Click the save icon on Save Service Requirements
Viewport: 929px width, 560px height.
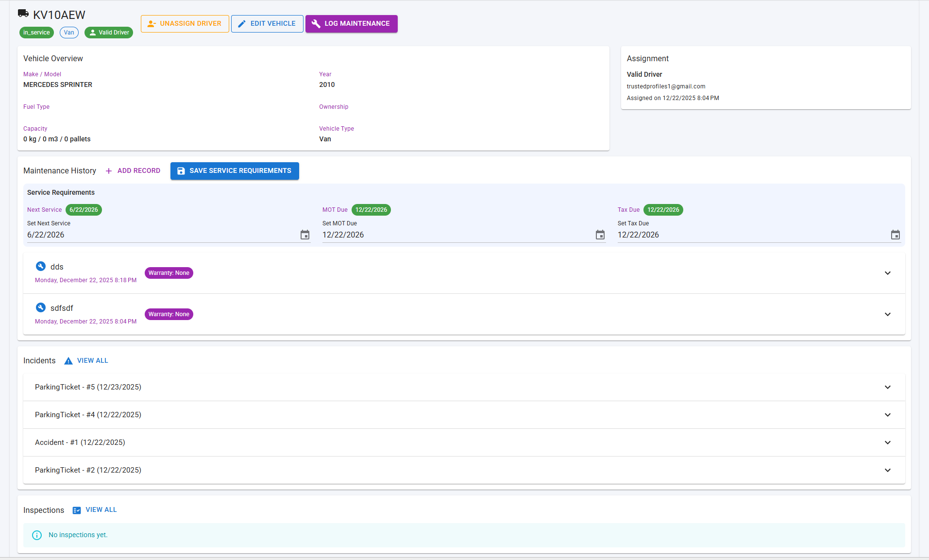(x=181, y=170)
